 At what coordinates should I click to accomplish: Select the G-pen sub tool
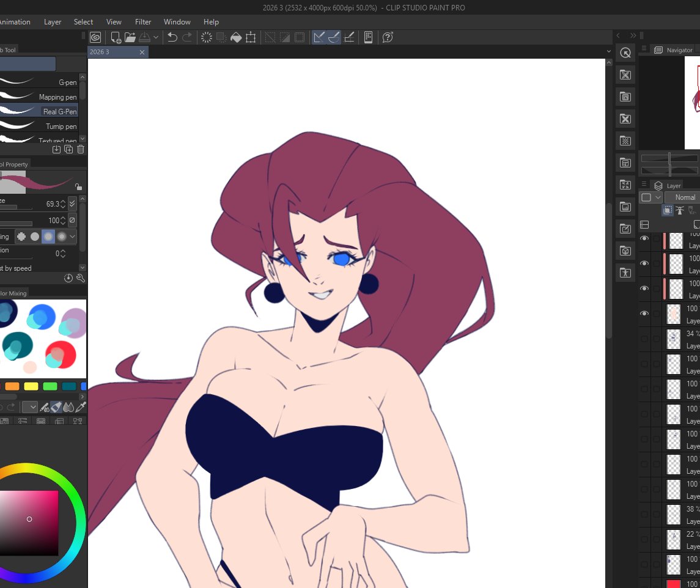pyautogui.click(x=39, y=82)
